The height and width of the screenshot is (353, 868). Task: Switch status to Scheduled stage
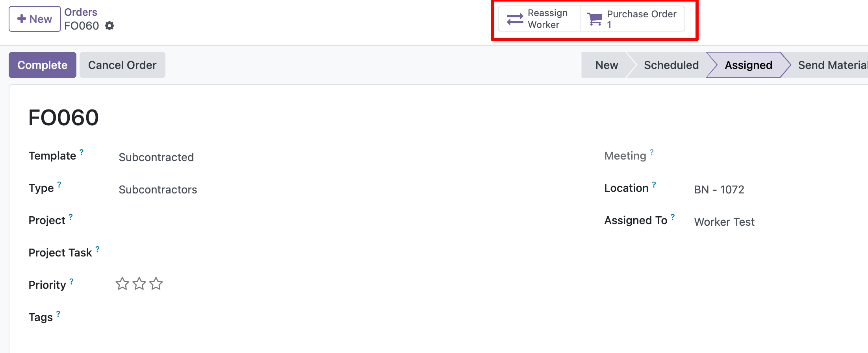coord(671,65)
